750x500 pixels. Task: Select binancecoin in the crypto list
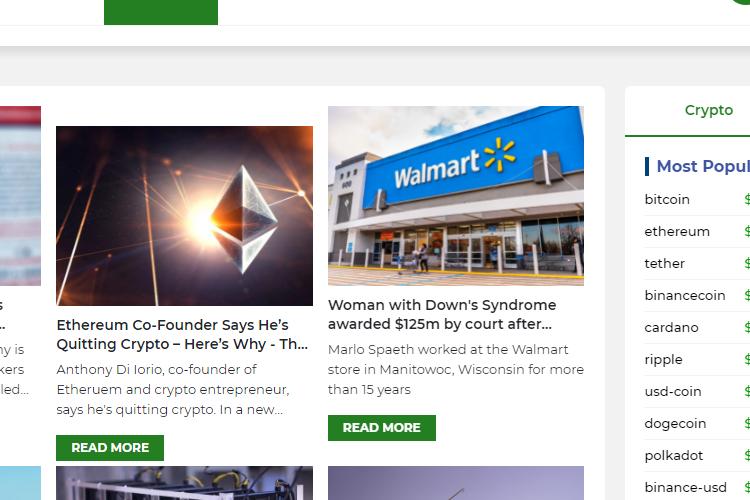tap(684, 296)
